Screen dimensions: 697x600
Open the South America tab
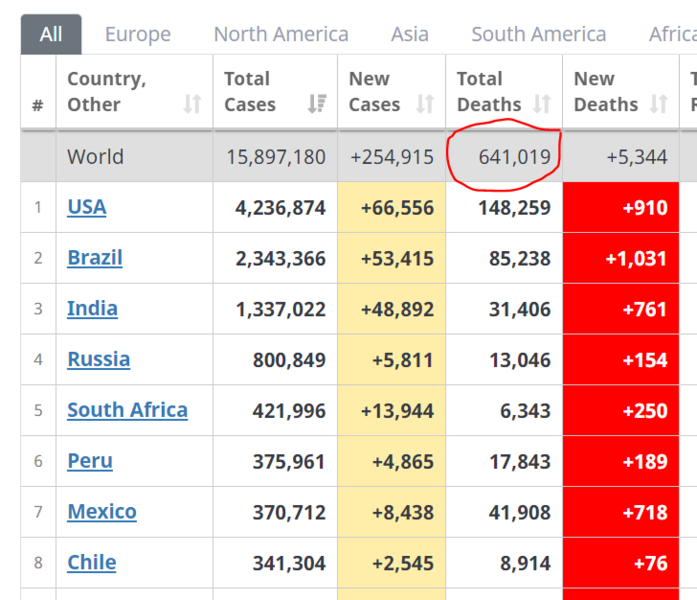tap(539, 34)
